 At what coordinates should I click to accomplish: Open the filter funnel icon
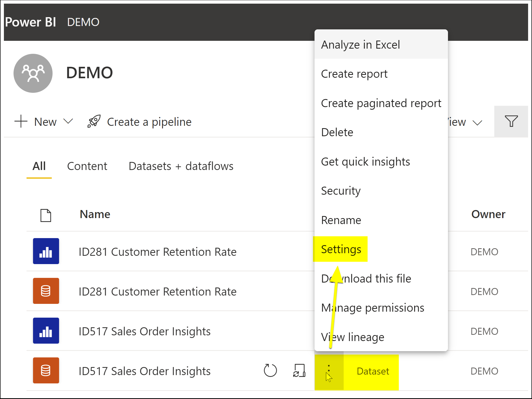(511, 121)
